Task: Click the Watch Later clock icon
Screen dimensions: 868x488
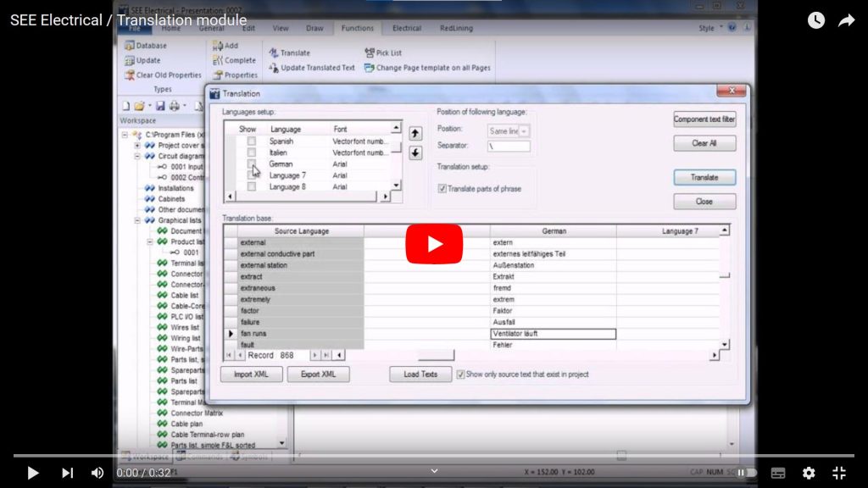Action: point(815,20)
